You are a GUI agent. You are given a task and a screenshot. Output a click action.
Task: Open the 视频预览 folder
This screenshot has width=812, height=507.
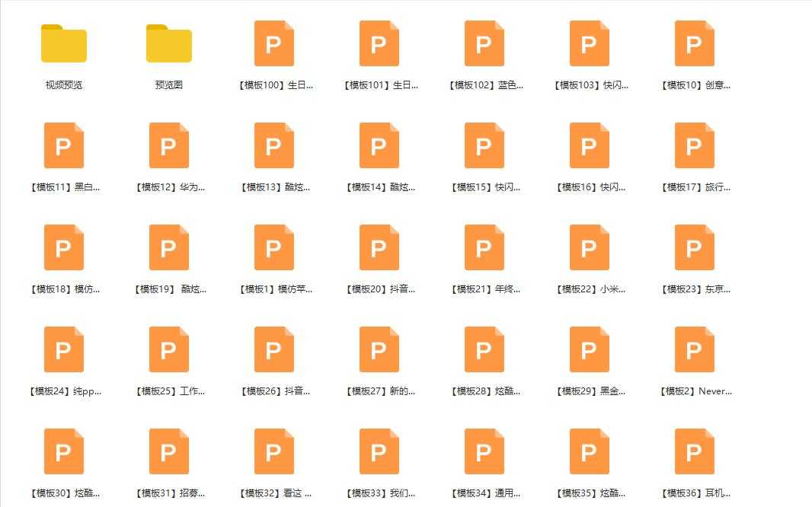tap(63, 43)
